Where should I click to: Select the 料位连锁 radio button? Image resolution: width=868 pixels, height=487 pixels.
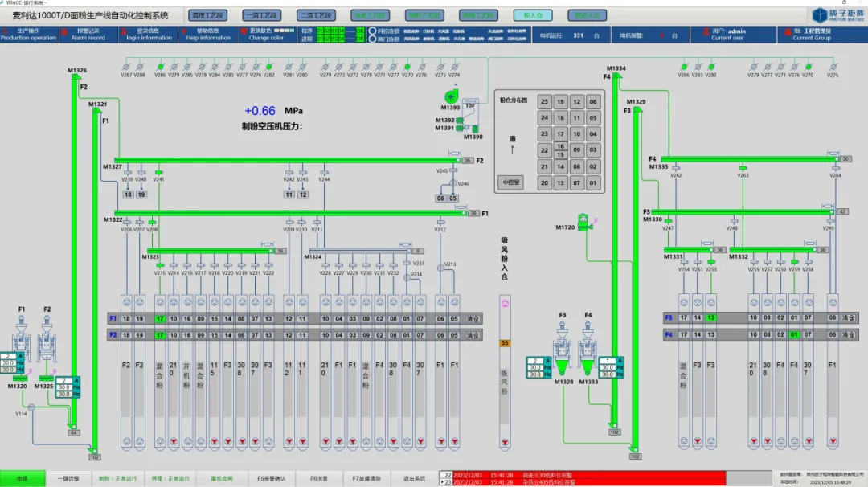click(x=373, y=31)
